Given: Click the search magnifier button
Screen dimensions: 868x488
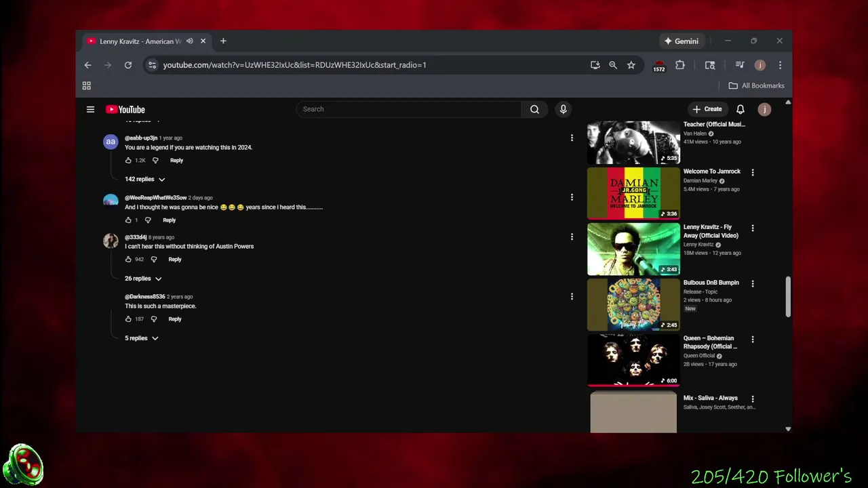Looking at the screenshot, I should 534,109.
